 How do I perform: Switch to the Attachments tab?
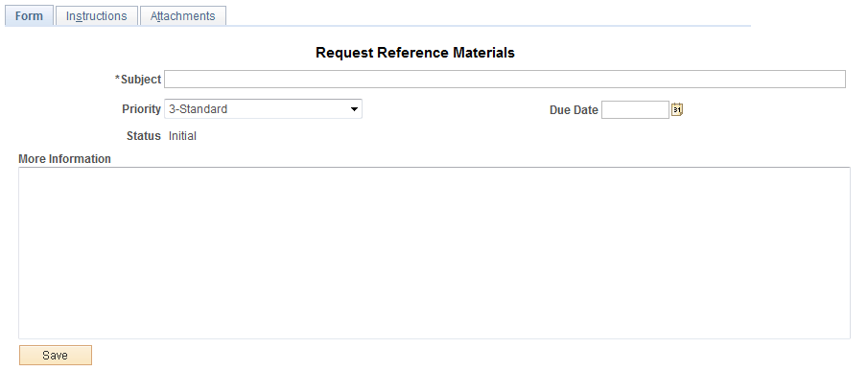182,16
